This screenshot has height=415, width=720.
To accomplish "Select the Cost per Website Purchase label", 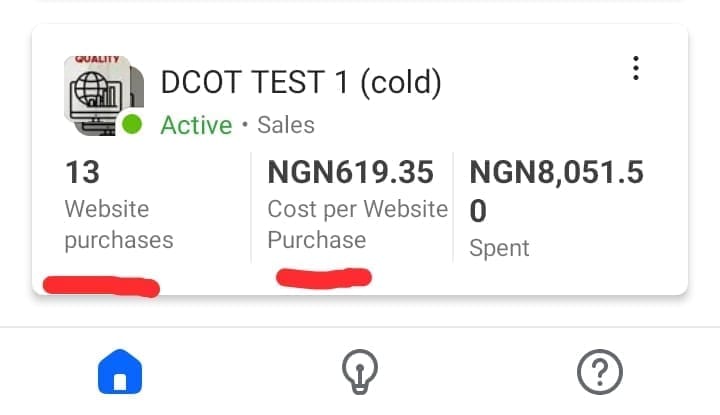I will (x=357, y=224).
